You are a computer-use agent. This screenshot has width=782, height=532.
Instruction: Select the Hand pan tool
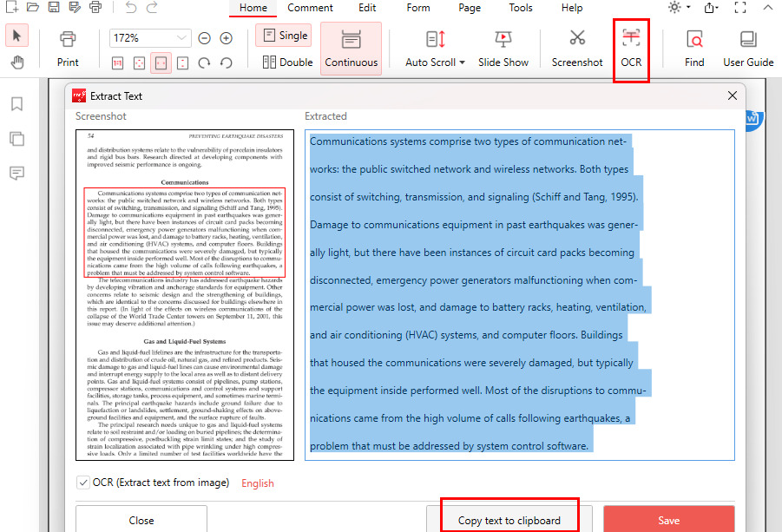click(x=16, y=62)
